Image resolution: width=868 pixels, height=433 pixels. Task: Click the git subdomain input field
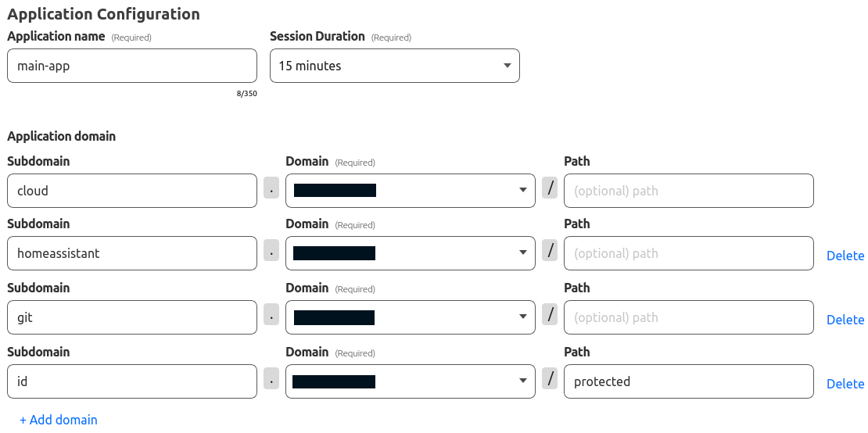pyautogui.click(x=131, y=317)
